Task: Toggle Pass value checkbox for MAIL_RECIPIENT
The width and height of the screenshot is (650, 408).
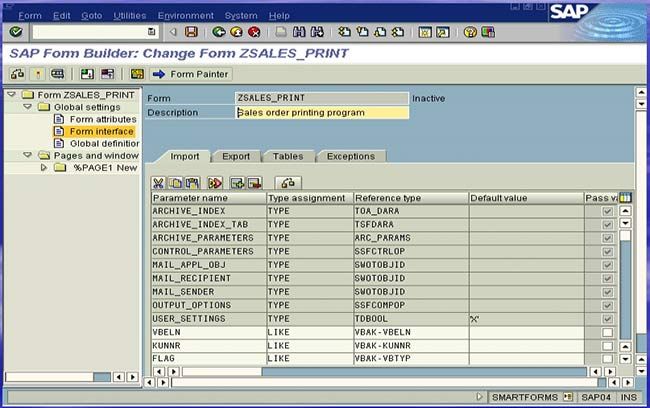Action: coord(607,279)
